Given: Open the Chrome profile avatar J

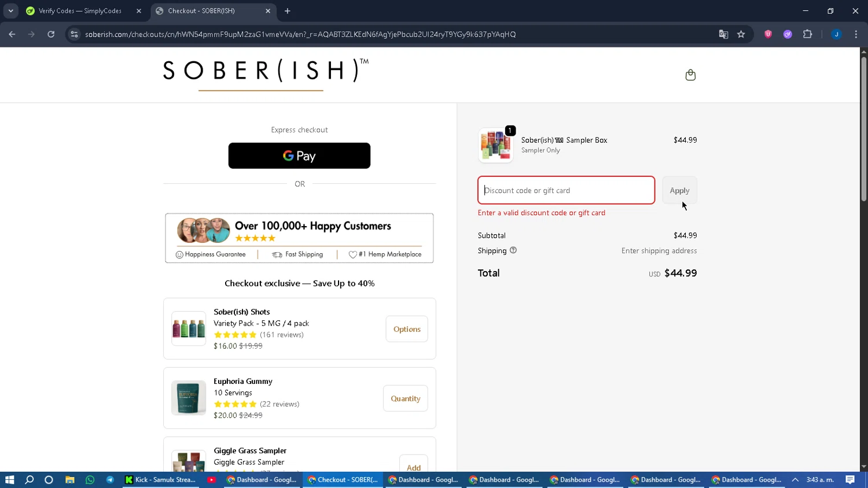Looking at the screenshot, I should [x=836, y=34].
